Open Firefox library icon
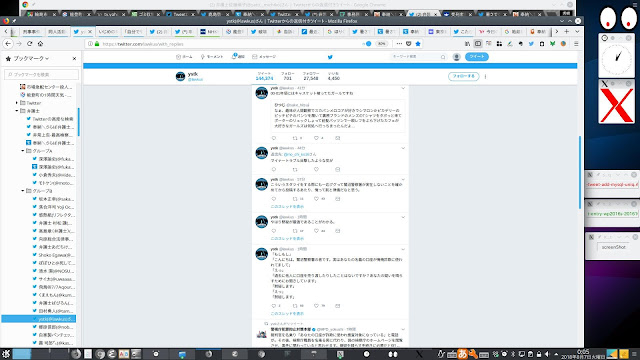This screenshot has width=640, height=360. [x=467, y=44]
